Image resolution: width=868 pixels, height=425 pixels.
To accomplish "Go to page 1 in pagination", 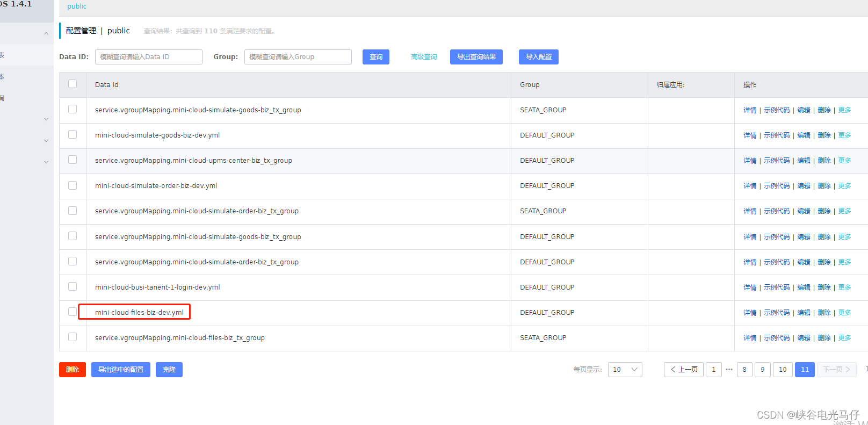I will click(714, 370).
